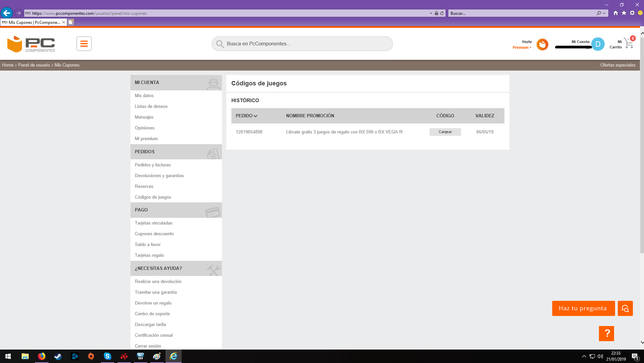Select Códigos de juegos in sidebar
Image resolution: width=644 pixels, height=363 pixels.
pyautogui.click(x=153, y=197)
